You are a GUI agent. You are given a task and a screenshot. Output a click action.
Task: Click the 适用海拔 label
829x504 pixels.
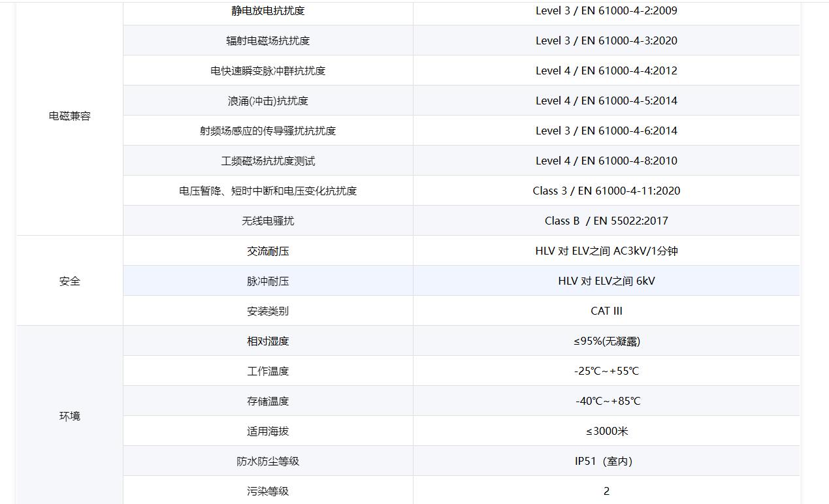click(268, 431)
